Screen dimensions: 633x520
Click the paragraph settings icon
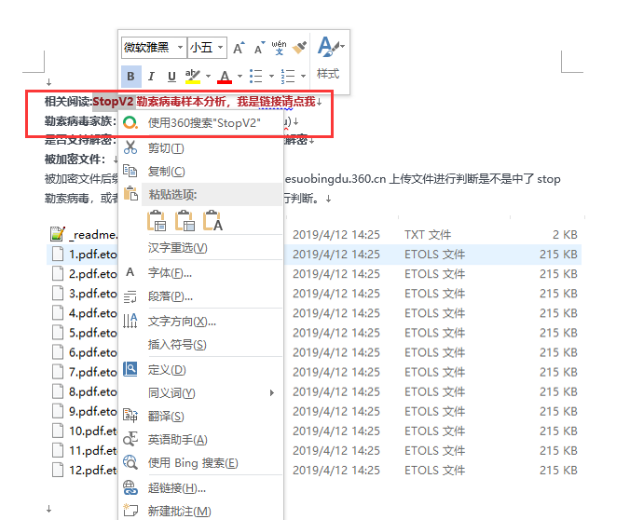pos(130,297)
